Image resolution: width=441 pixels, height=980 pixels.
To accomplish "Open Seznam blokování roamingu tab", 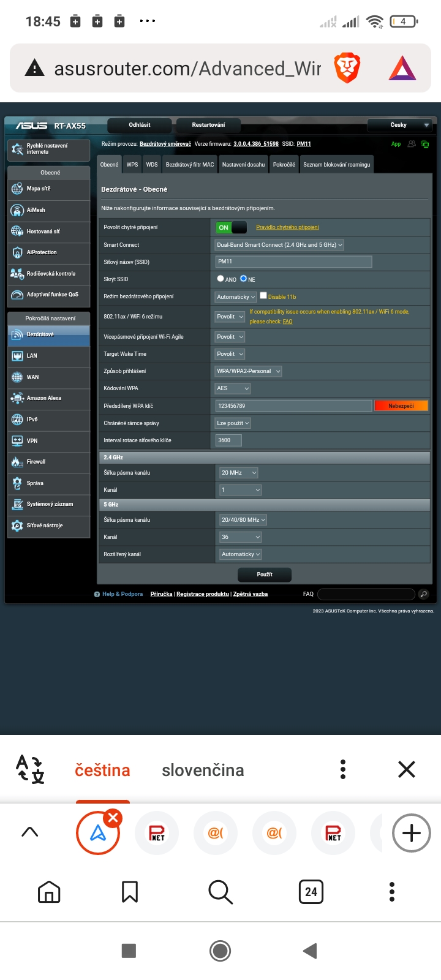I will click(337, 165).
